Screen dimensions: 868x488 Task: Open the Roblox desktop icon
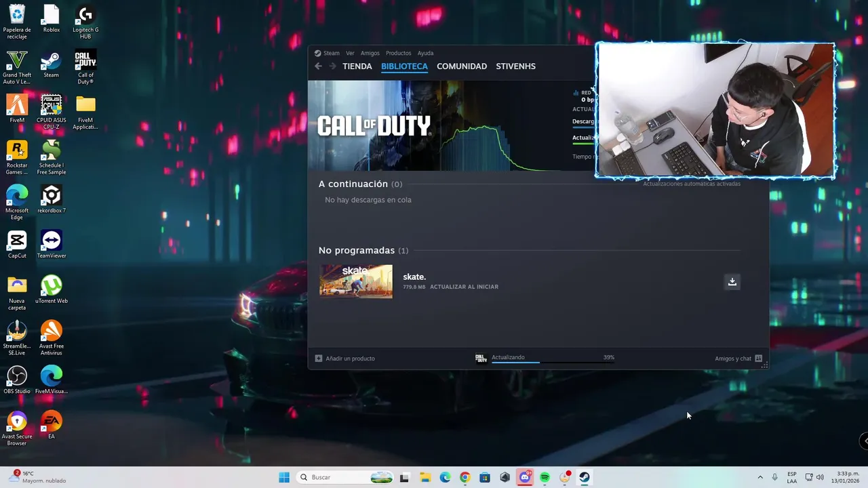pos(51,19)
